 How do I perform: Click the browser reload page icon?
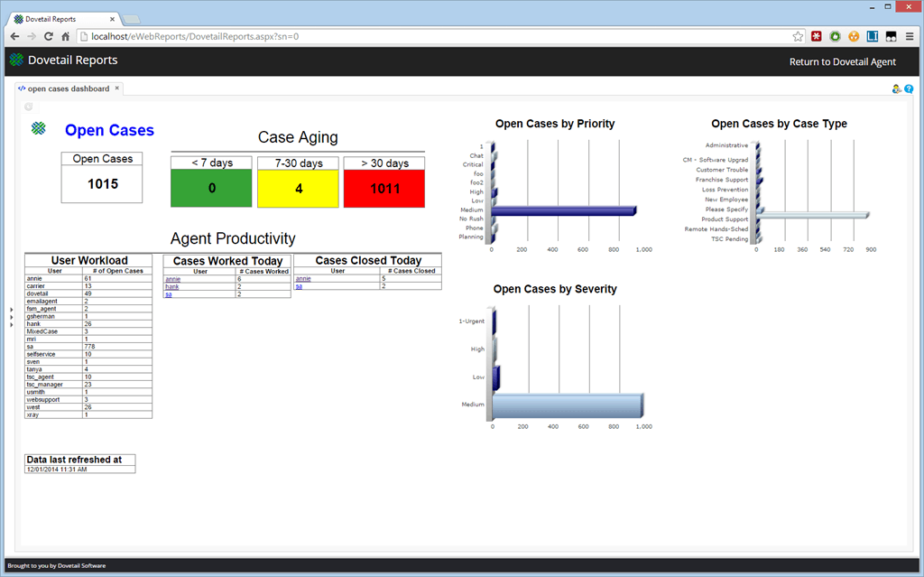coord(47,36)
